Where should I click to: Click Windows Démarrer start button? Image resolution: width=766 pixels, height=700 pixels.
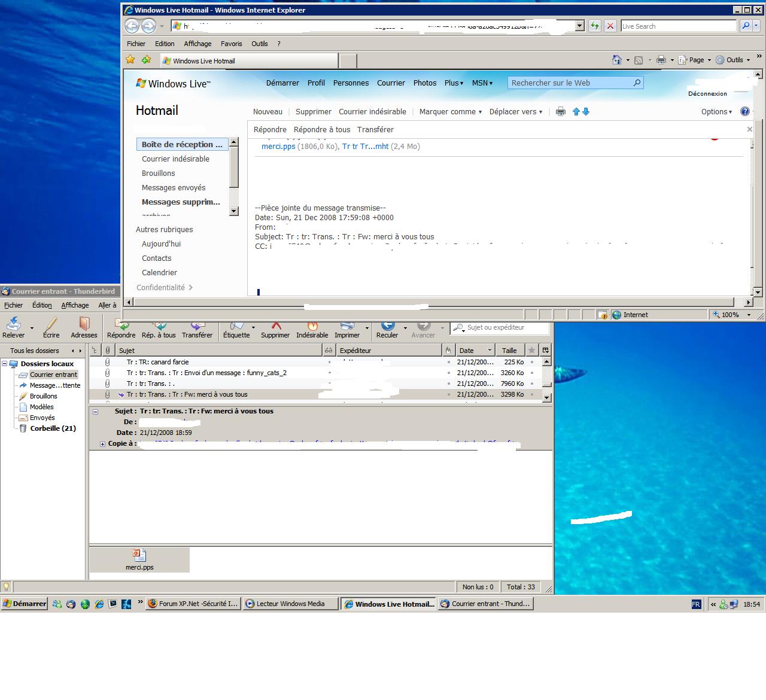point(25,604)
